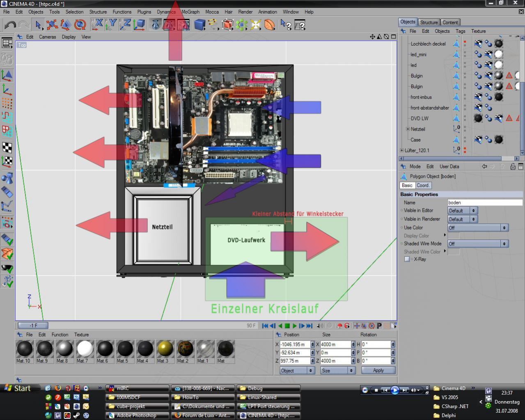Open the Array modeling objects icon
Screen dimensions: 525x420
[x=241, y=25]
